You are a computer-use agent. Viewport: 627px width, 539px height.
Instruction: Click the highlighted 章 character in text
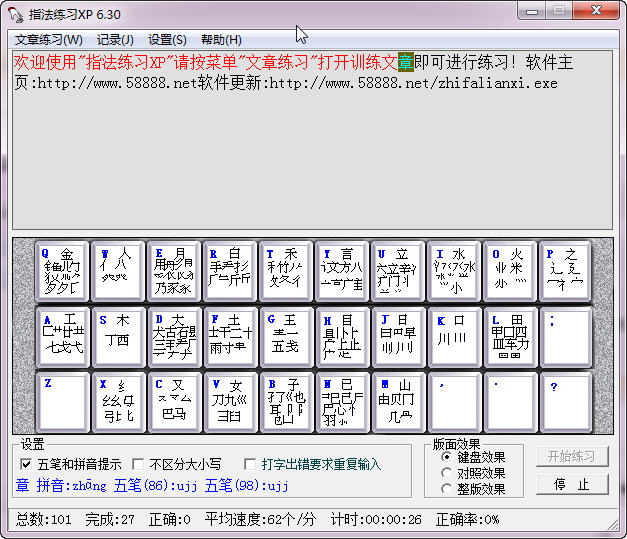tap(405, 62)
